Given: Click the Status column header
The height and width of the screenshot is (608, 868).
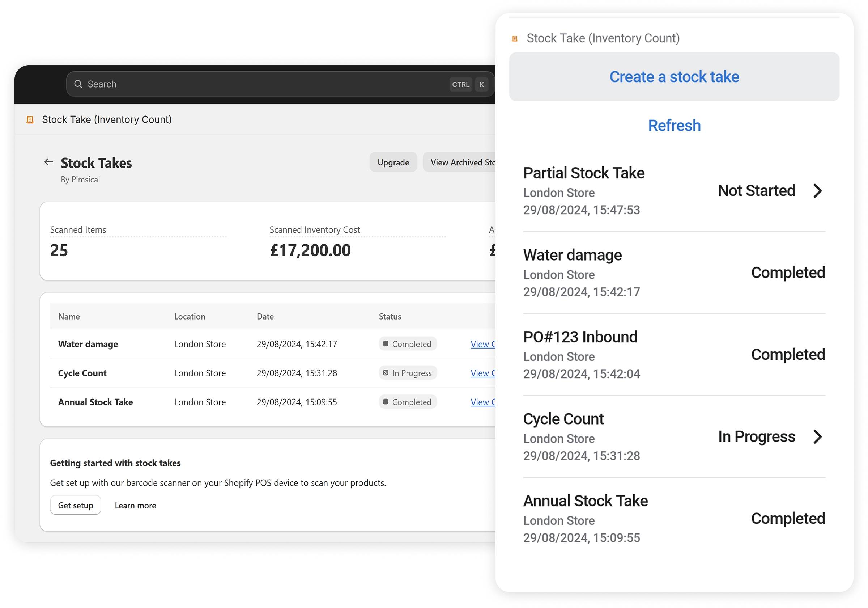Looking at the screenshot, I should (390, 317).
